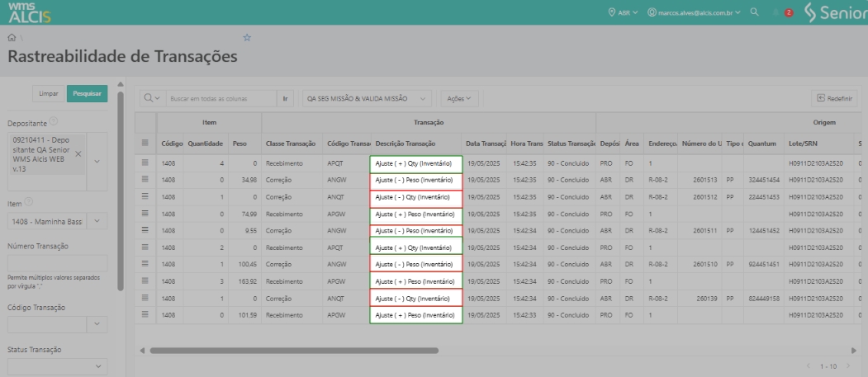Image resolution: width=868 pixels, height=377 pixels.
Task: Click the Item field help icon
Action: pyautogui.click(x=29, y=202)
